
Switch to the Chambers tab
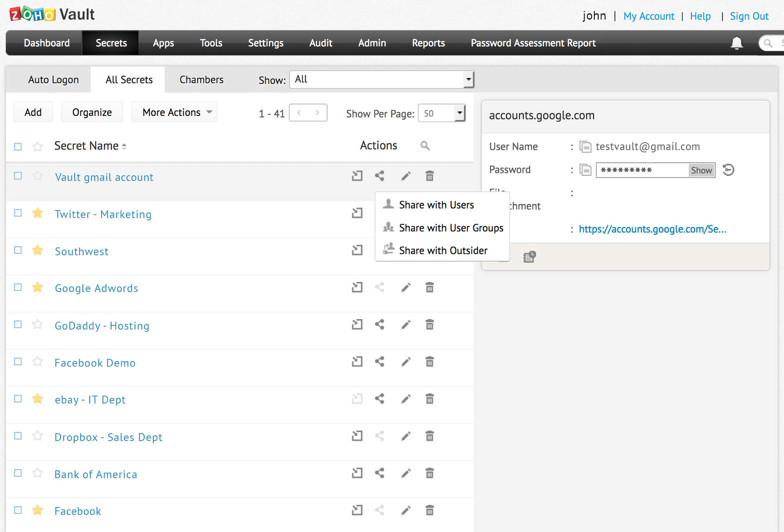tap(201, 80)
